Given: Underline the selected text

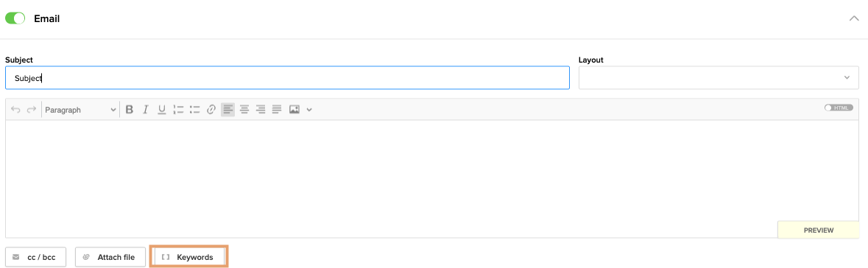Looking at the screenshot, I should coord(162,110).
